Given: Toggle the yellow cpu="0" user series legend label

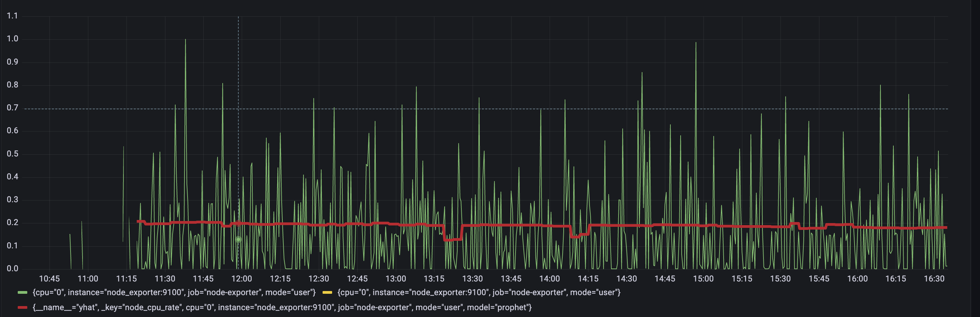Looking at the screenshot, I should (479, 293).
